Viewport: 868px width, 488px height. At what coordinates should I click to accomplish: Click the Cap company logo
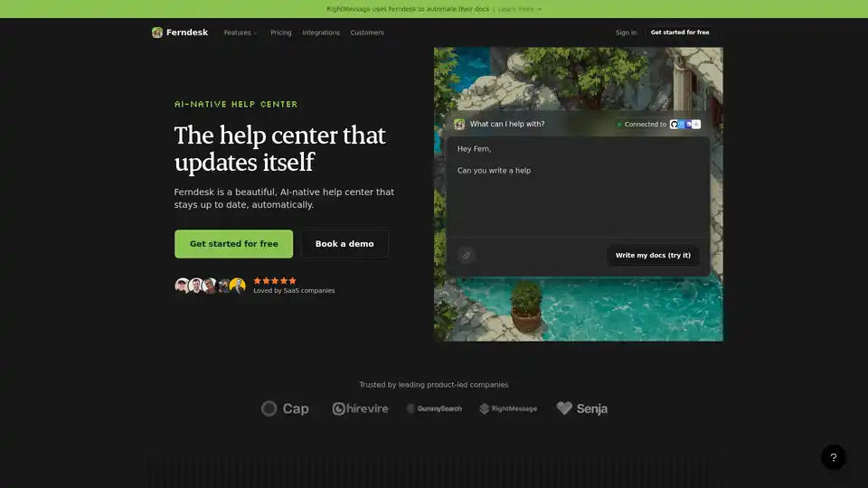285,408
